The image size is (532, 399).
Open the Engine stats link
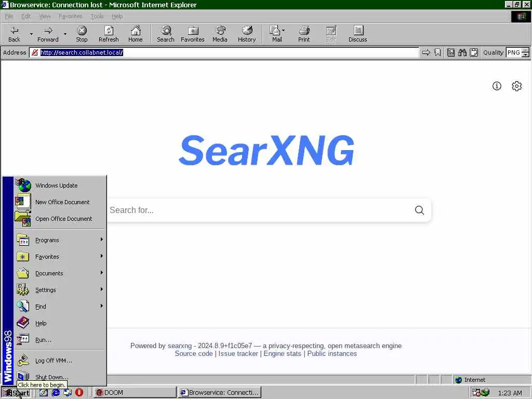coord(282,353)
